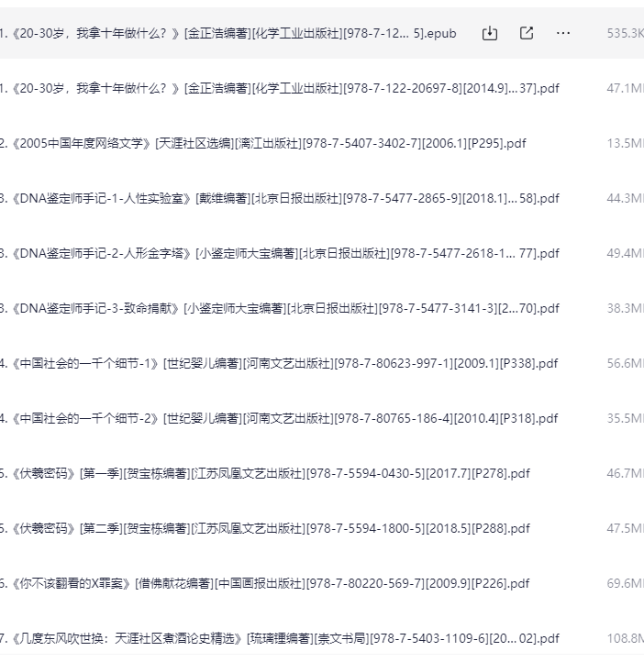Open 几度东风吹世换 天涯社区煮酒论史精选 file

click(275, 638)
